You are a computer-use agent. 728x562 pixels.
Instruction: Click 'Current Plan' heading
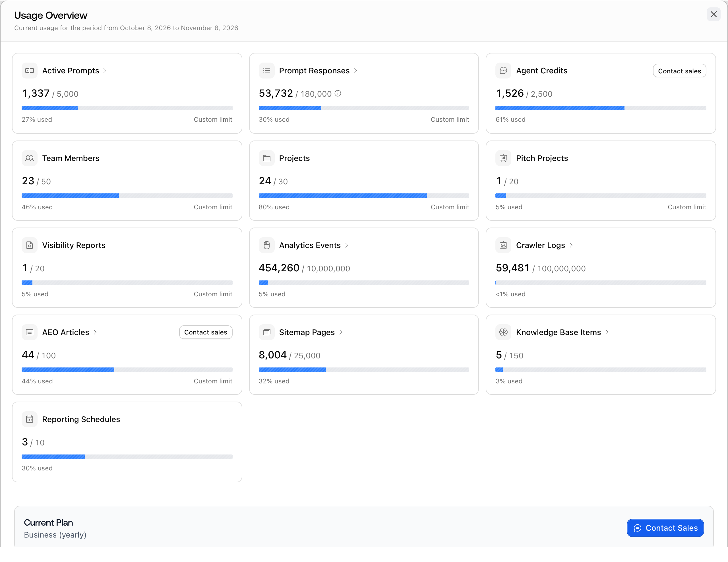(48, 522)
